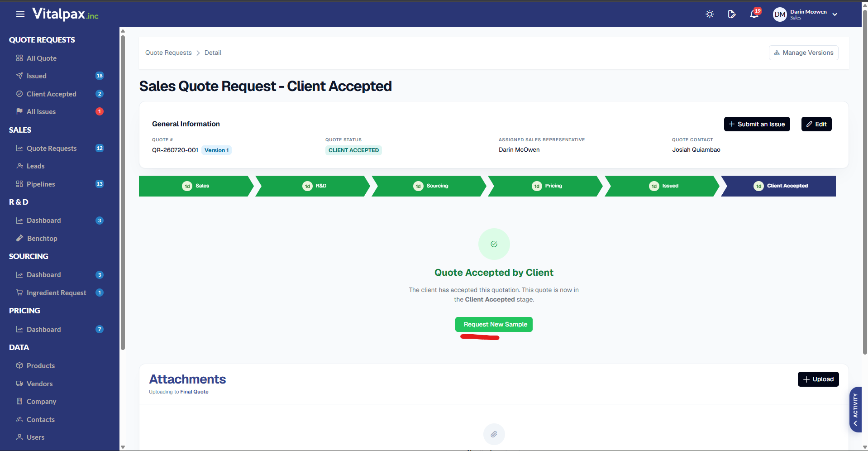
Task: Click the Vendors truck icon
Action: (x=19, y=384)
